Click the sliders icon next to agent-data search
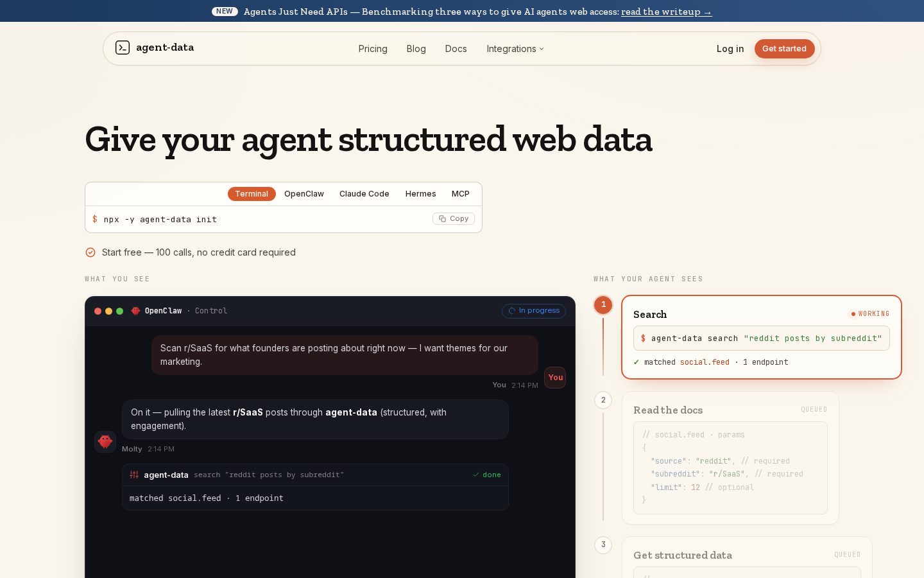 134,475
